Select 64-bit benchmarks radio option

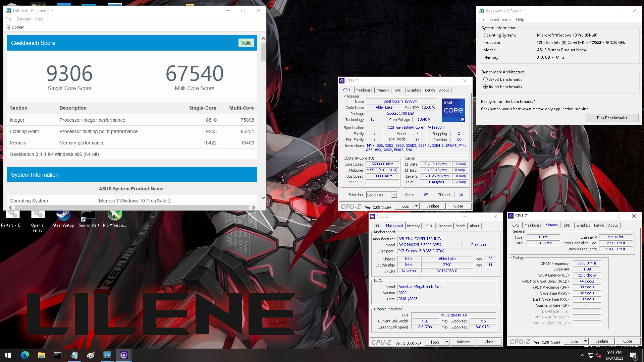tap(485, 87)
